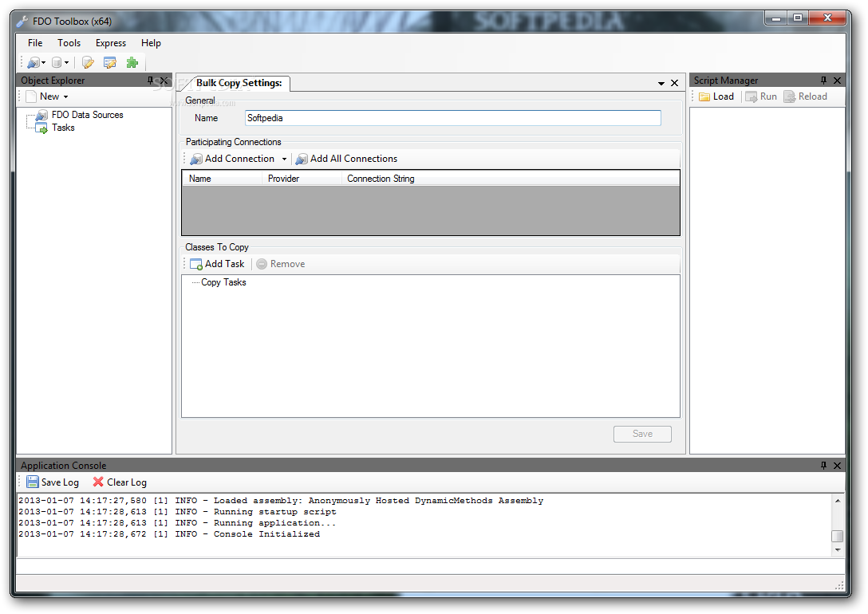Expand the Add Connection dropdown arrow
The width and height of the screenshot is (868, 614).
click(x=284, y=159)
